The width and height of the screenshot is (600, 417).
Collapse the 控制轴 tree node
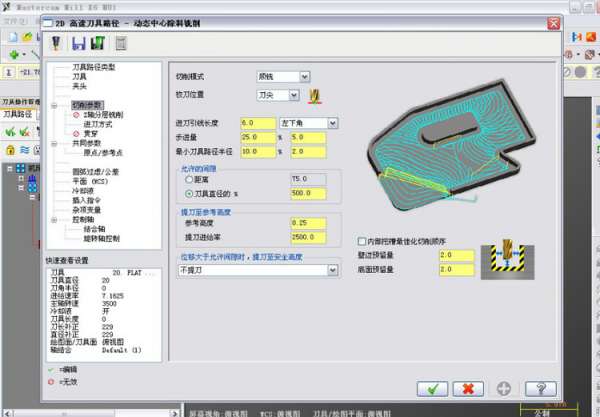(54, 220)
